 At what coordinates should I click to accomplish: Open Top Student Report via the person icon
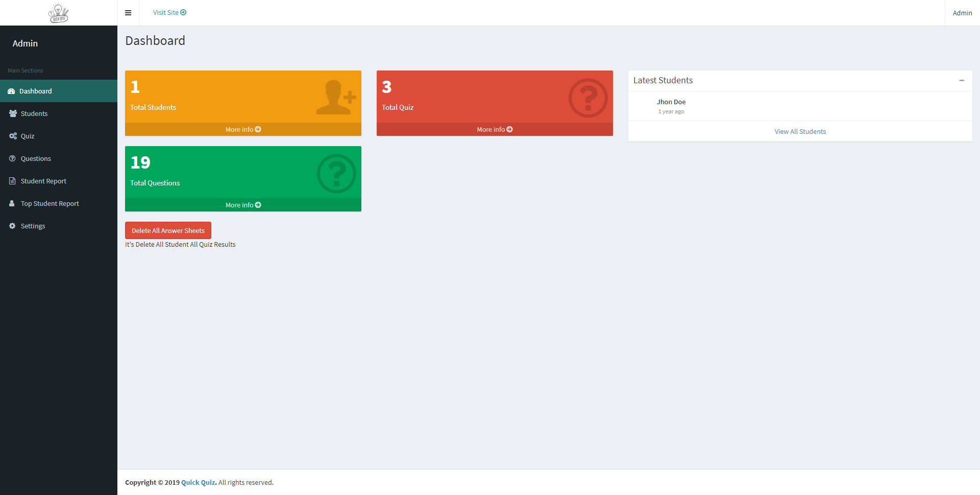pyautogui.click(x=12, y=203)
